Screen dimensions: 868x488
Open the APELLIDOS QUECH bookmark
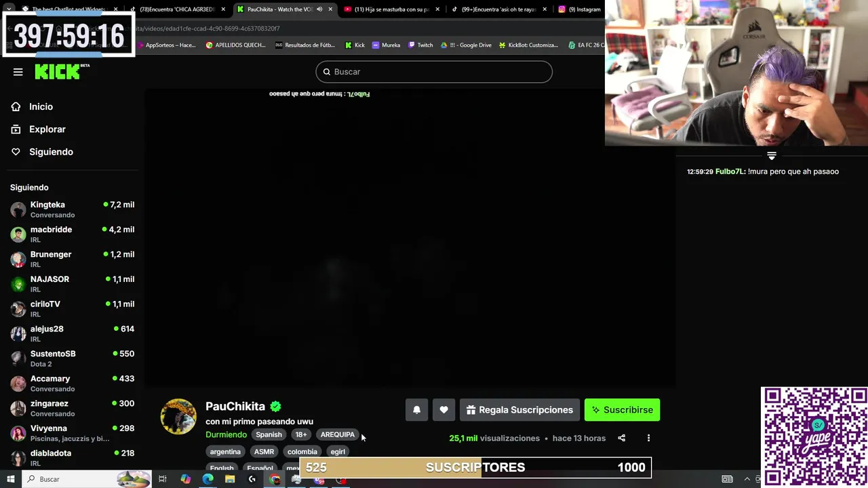click(235, 45)
